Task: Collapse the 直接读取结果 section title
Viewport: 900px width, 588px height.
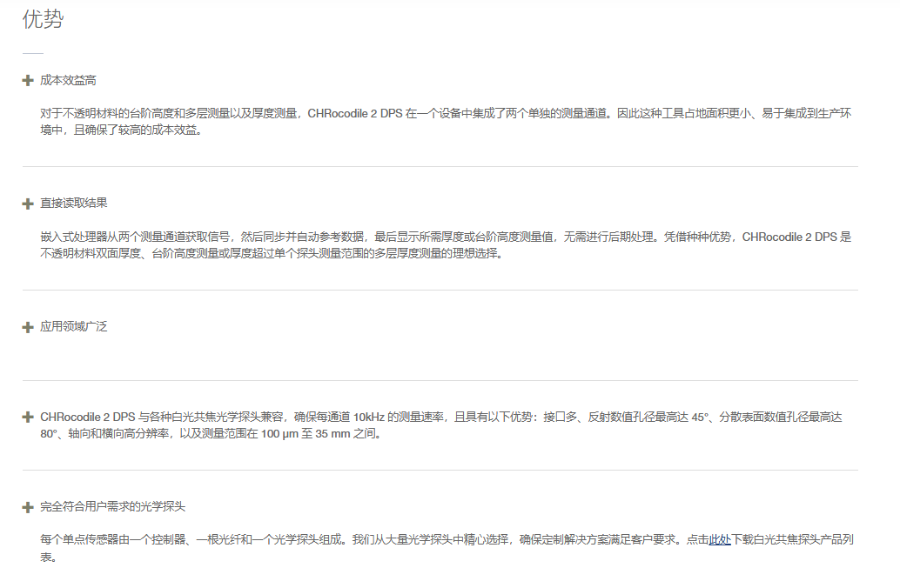Action: [x=74, y=204]
